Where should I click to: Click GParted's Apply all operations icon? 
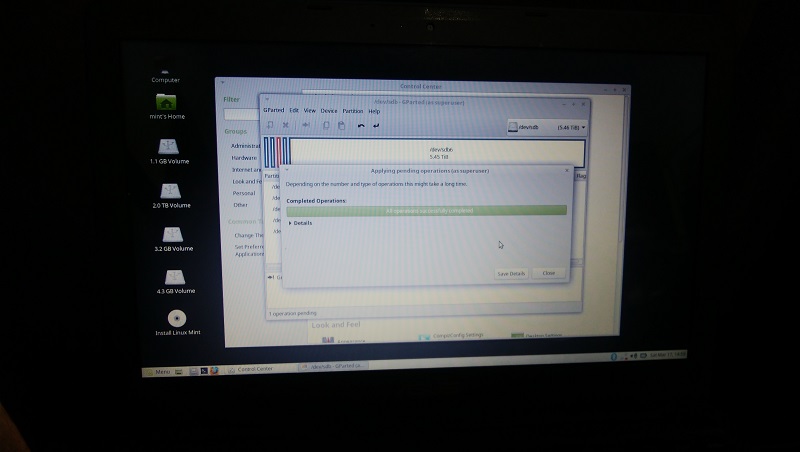376,125
